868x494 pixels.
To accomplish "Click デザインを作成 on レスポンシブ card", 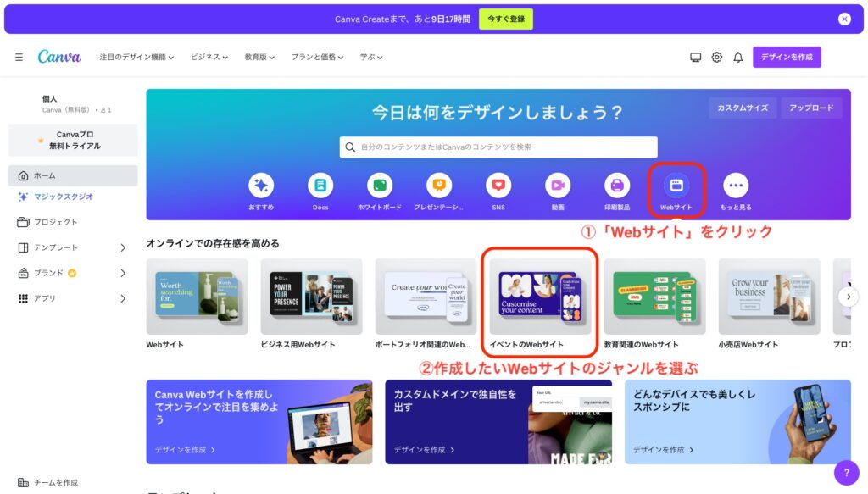I will pyautogui.click(x=663, y=450).
